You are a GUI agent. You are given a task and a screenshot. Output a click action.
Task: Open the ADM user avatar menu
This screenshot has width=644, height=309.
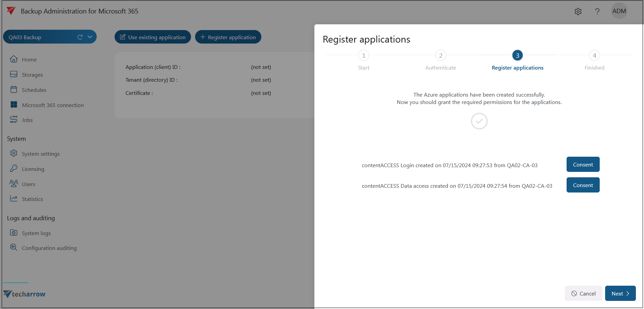pos(619,11)
